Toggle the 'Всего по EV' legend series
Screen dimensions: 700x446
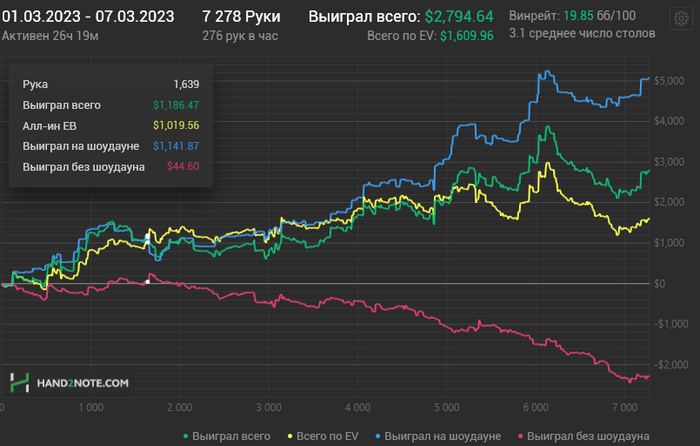click(x=323, y=436)
